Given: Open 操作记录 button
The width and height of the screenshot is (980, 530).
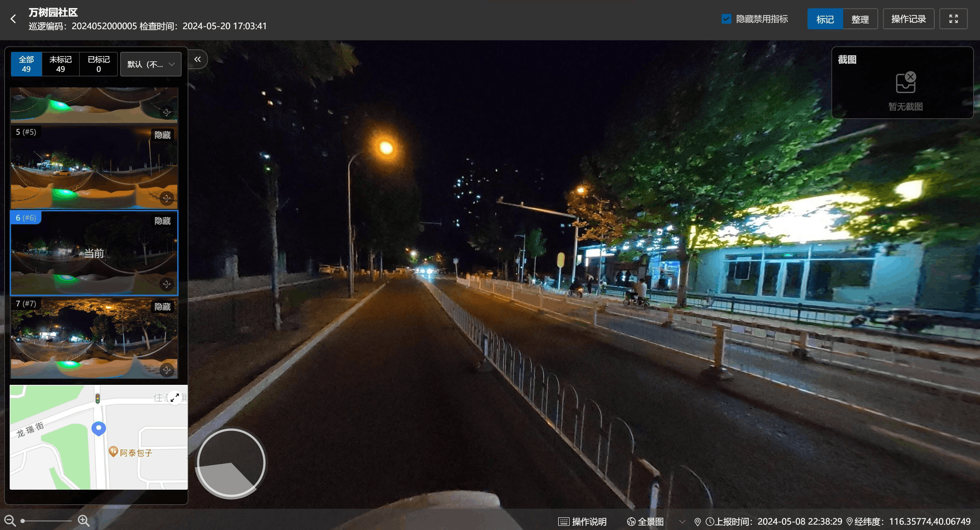Looking at the screenshot, I should [x=908, y=19].
